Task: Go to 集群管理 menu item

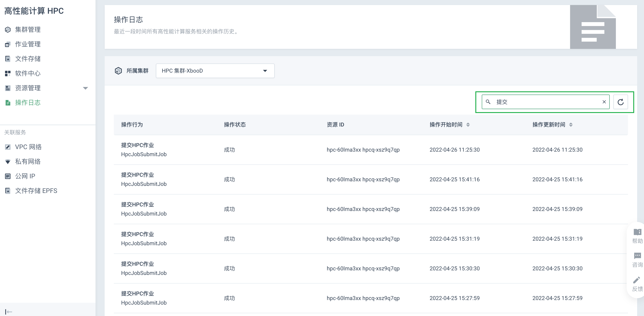Action: point(28,30)
